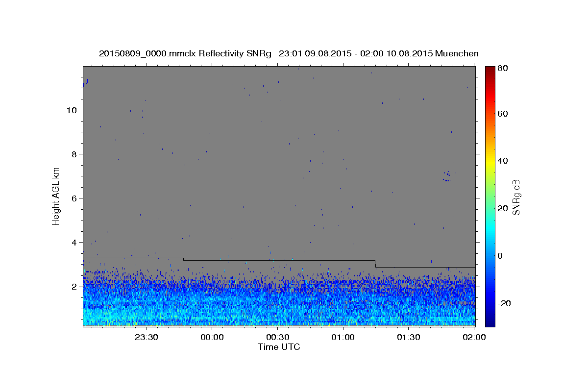588x392 pixels.
Task: Click the height axis value 10
Action: coord(72,110)
